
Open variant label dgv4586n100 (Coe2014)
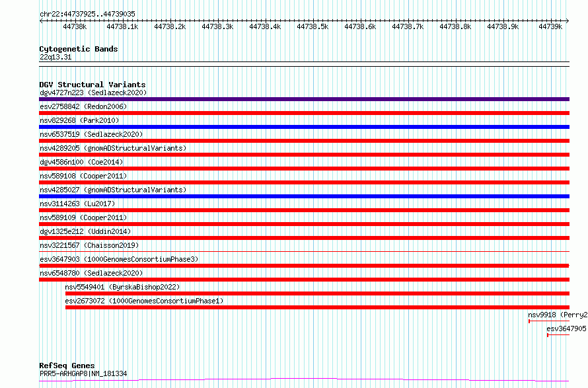(x=81, y=162)
